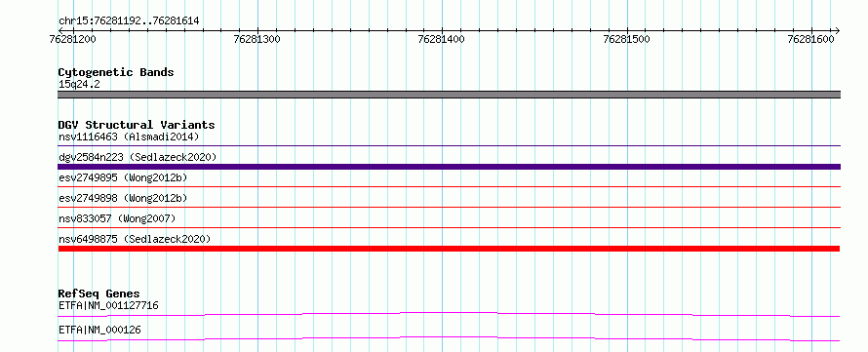Image resolution: width=868 pixels, height=352 pixels.
Task: Click the right arrowhead of the ruler
Action: tap(837, 30)
